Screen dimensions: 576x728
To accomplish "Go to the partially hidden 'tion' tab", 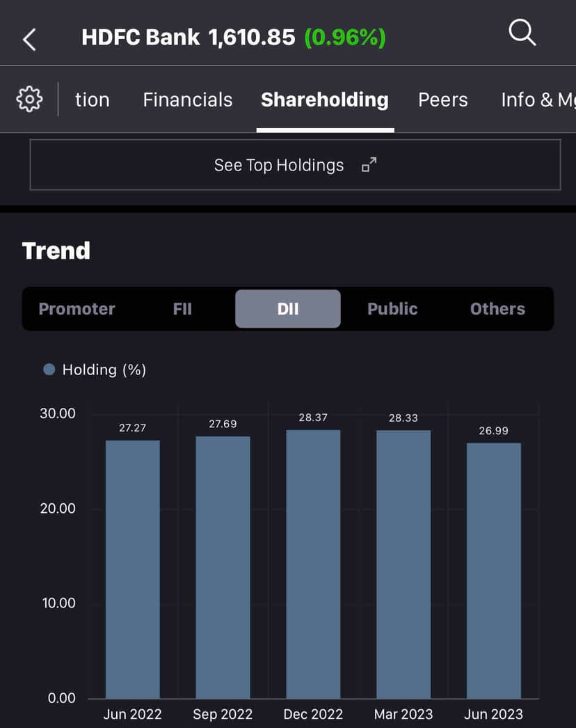I will pos(93,100).
